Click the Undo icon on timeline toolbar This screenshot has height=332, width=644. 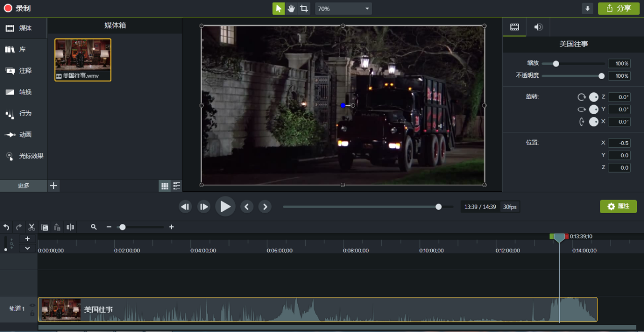tap(7, 227)
